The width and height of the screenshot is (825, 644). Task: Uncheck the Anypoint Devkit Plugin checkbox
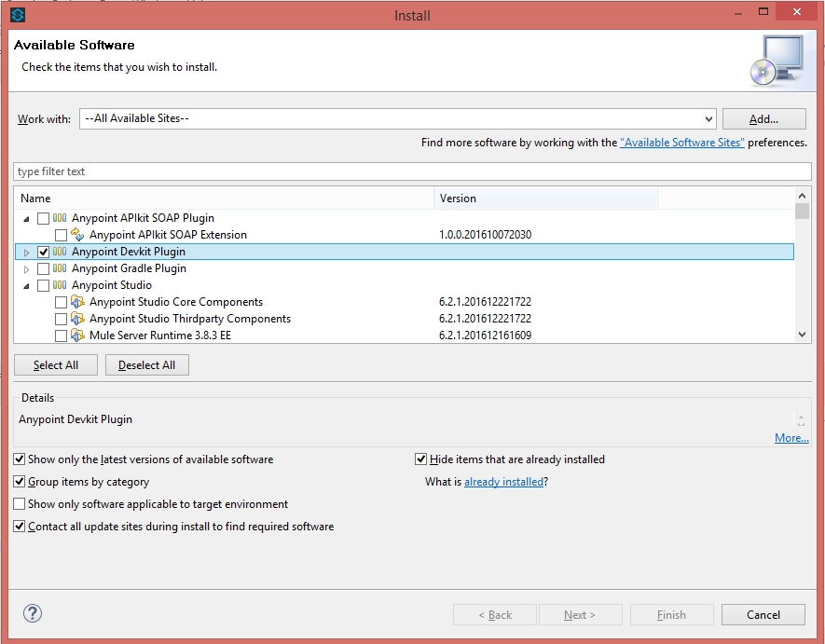coord(43,252)
